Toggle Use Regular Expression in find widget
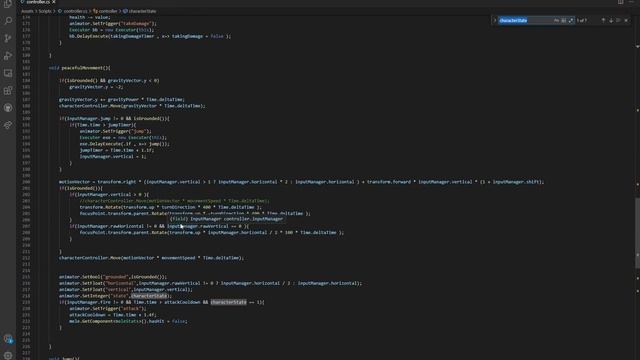 pos(571,20)
